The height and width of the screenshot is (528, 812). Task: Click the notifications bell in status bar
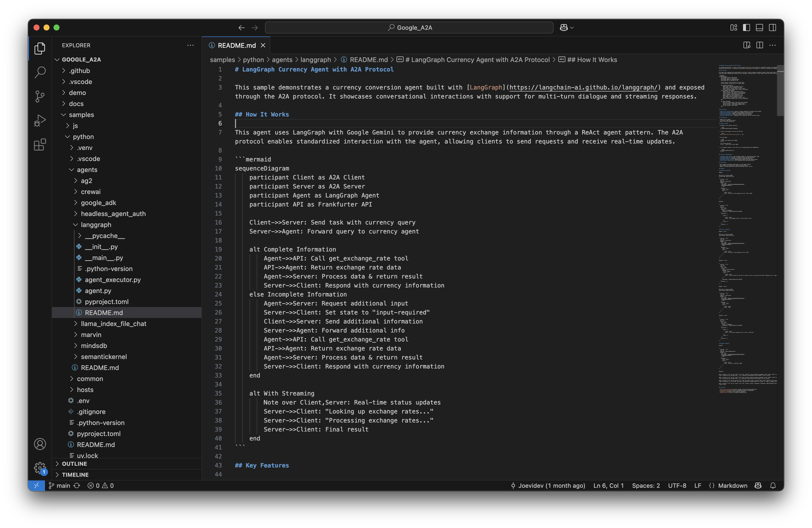point(773,485)
